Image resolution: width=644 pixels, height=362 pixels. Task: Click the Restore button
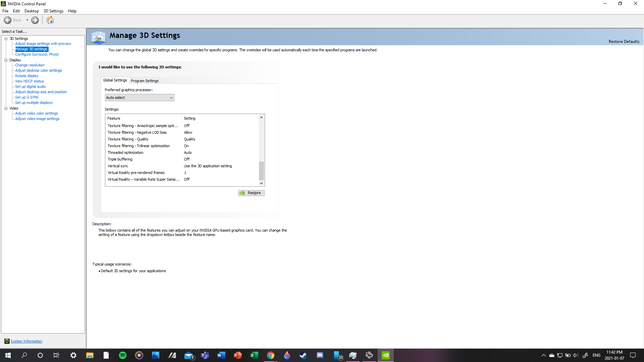coord(251,193)
